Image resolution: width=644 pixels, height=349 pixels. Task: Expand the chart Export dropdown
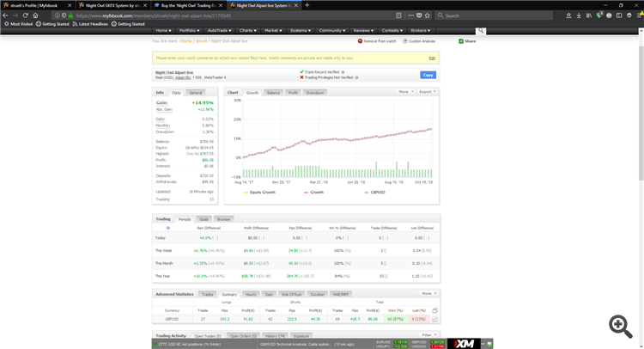(427, 92)
